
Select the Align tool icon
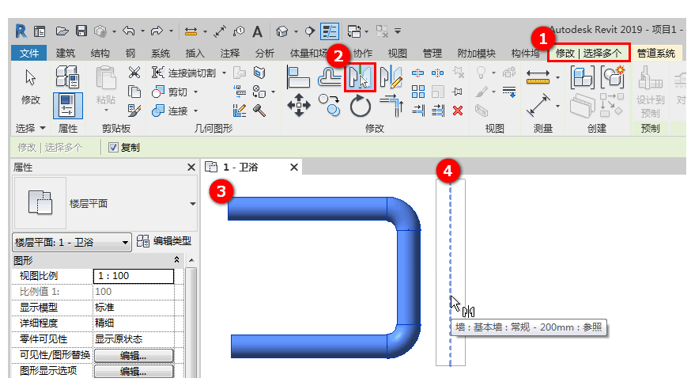coord(298,77)
